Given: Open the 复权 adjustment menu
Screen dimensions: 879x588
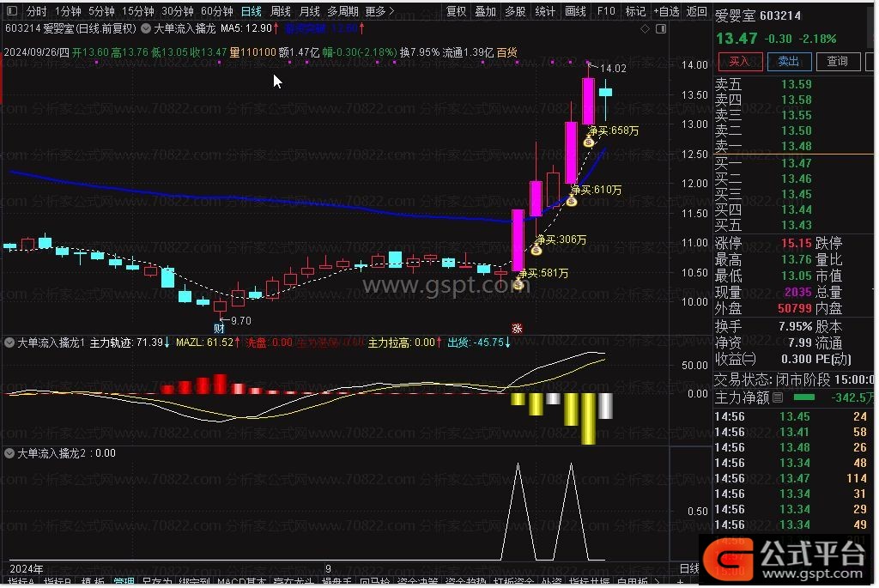Looking at the screenshot, I should click(457, 11).
